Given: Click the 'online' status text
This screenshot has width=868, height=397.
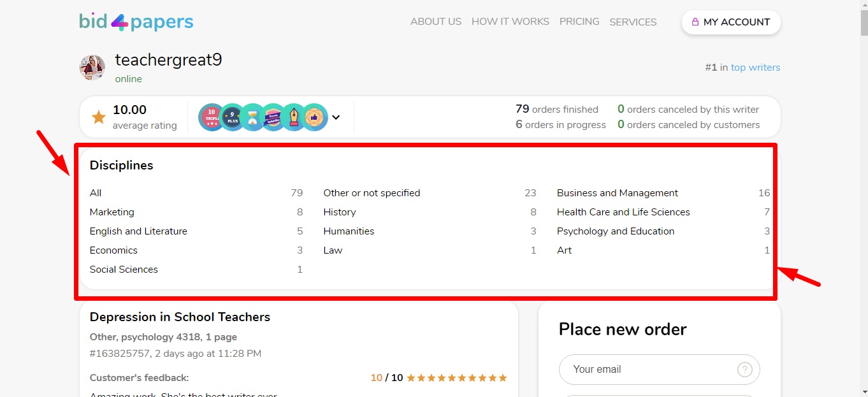Looking at the screenshot, I should click(x=129, y=79).
